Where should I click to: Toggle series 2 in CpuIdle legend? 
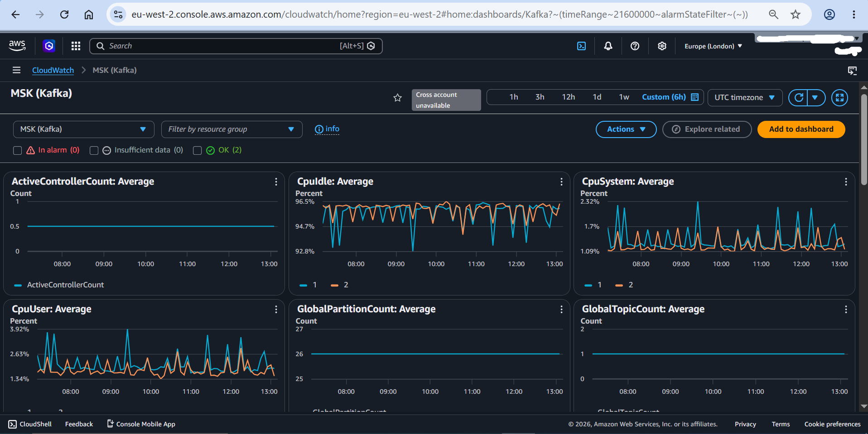[339, 285]
